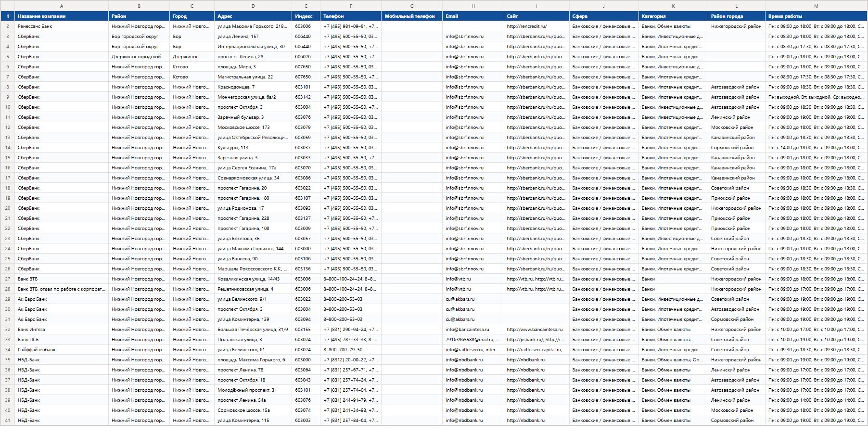Select the 'Райффайзенбанк' company cell
Viewport: 868px width, 434px height.
[62, 350]
